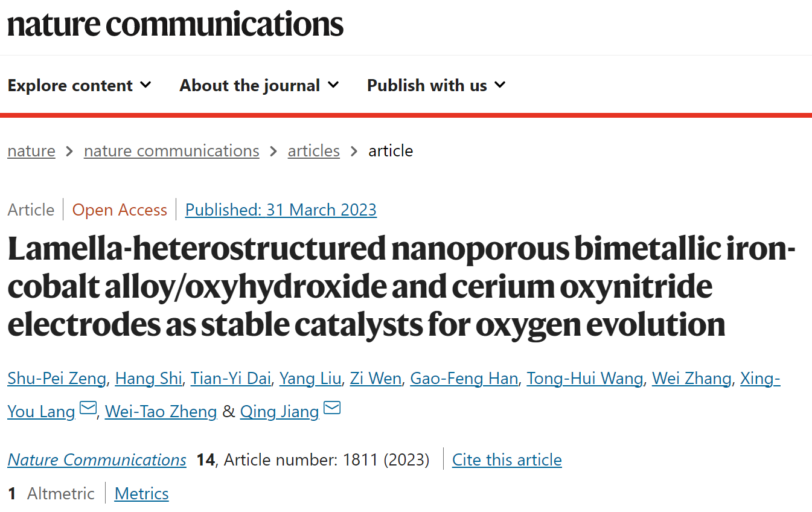
Task: Click Published: 31 March 2023 link
Action: coord(281,210)
